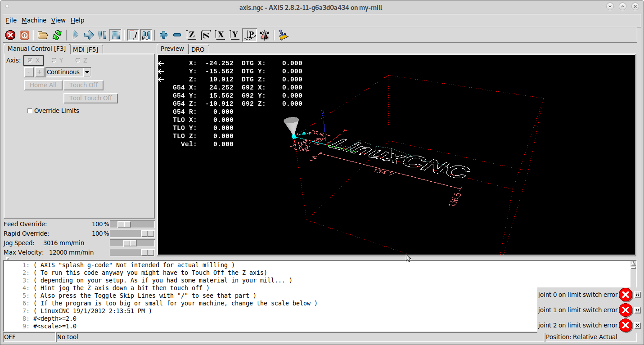Screen dimensions: 644x345
Task: Click the Touch Off button
Action: click(84, 85)
